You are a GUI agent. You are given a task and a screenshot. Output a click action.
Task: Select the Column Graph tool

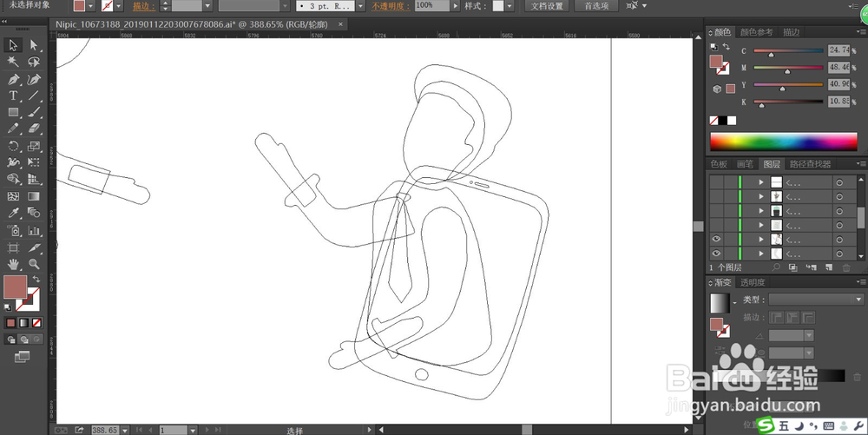(x=34, y=230)
